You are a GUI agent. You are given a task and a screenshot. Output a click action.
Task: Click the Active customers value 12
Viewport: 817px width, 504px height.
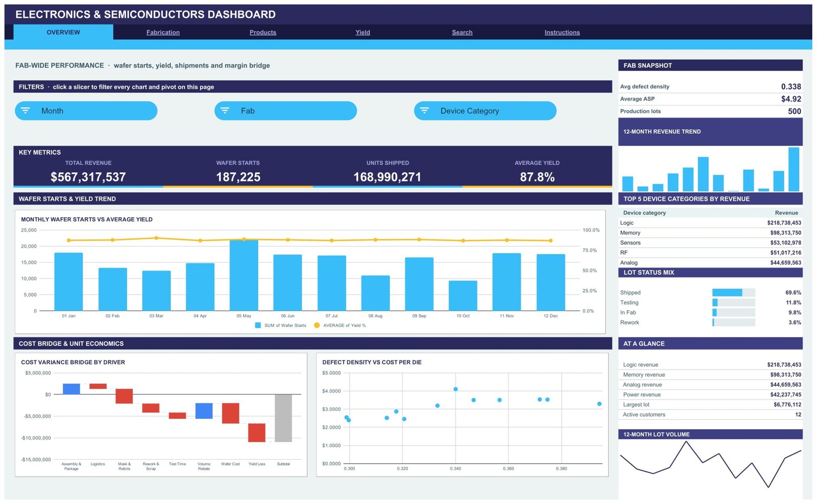tap(798, 415)
